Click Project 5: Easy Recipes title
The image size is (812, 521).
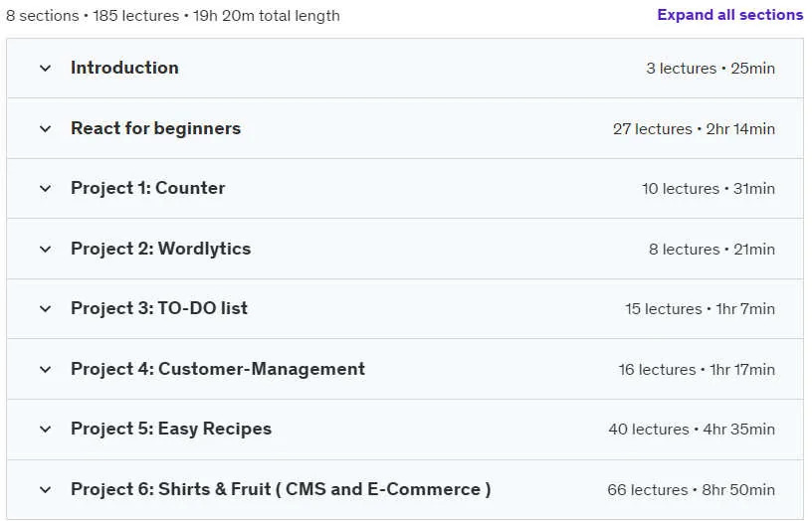[171, 429]
